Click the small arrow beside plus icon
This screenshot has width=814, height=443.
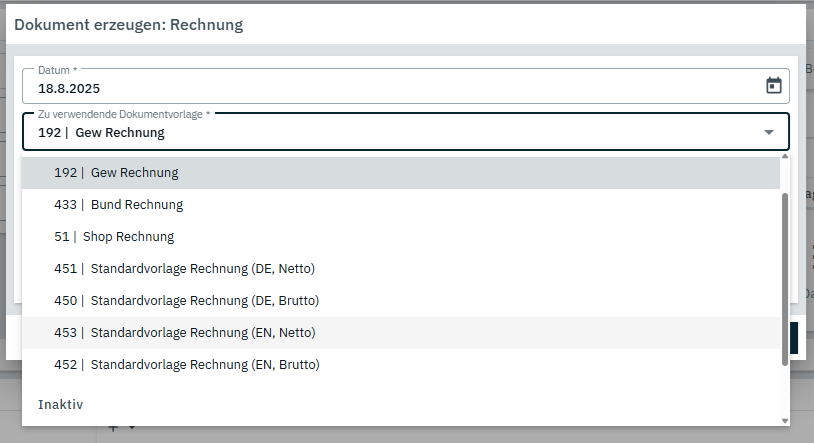pos(130,430)
